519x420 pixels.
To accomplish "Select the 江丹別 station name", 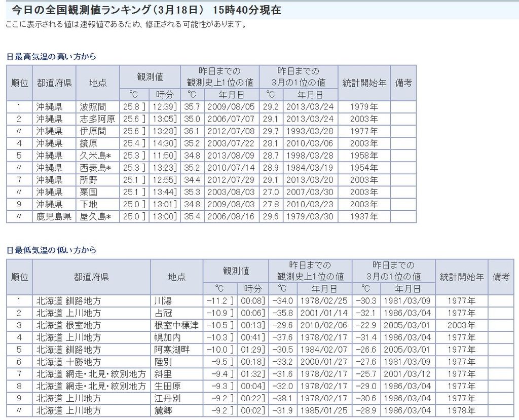I will [x=167, y=398].
